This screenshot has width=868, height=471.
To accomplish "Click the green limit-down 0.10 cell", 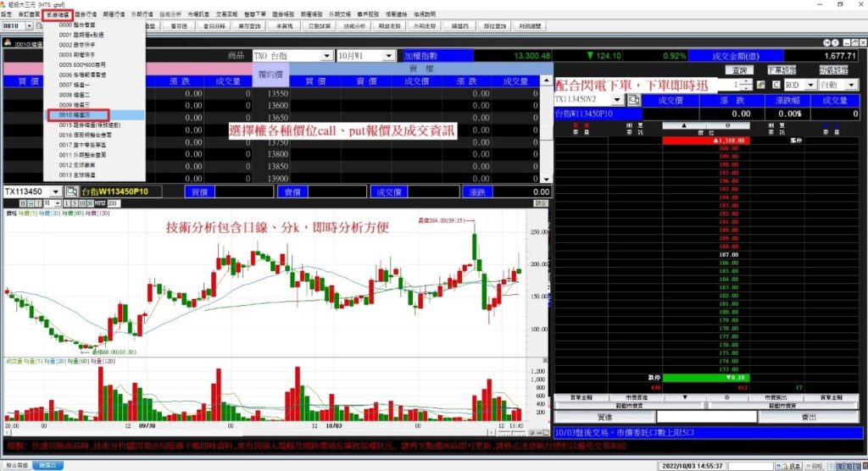I will pos(706,378).
